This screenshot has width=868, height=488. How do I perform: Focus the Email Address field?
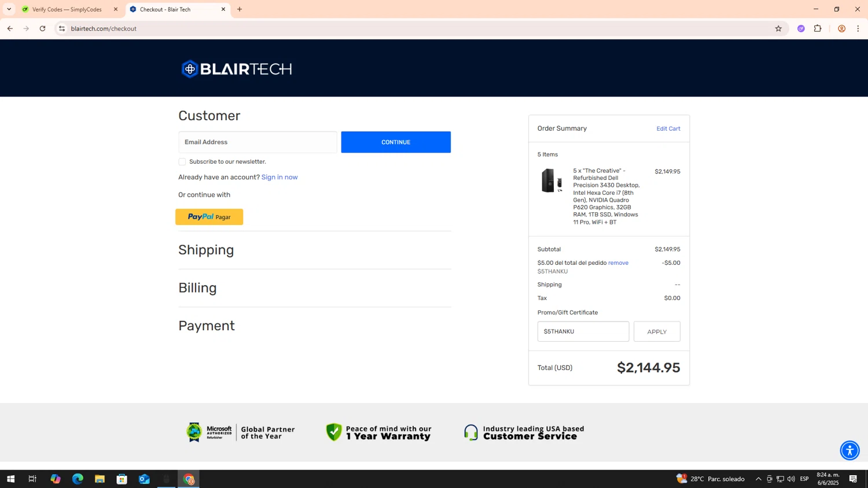(258, 142)
